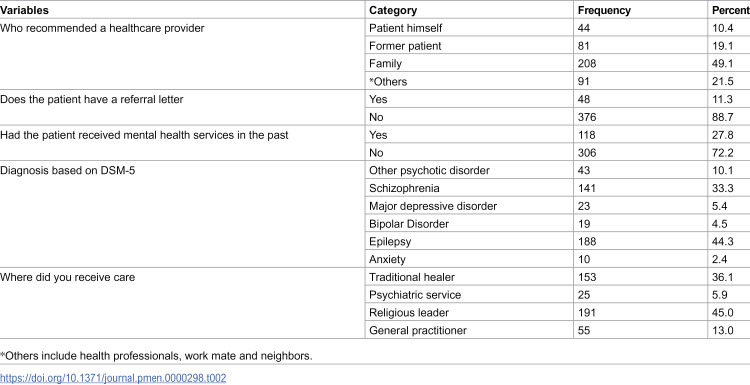Select the 'Patient himself' category cell
Image resolution: width=750 pixels, height=385 pixels.
(469, 28)
